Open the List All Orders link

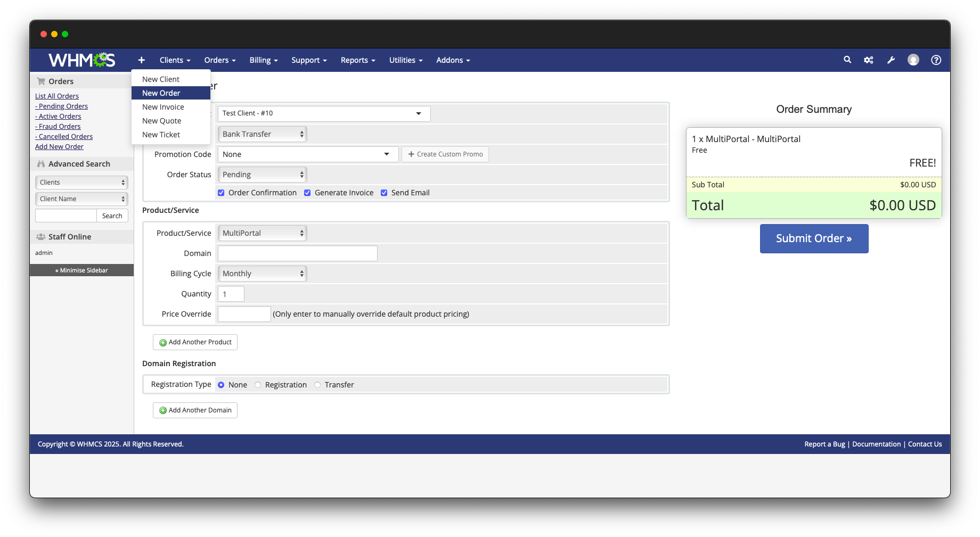57,96
